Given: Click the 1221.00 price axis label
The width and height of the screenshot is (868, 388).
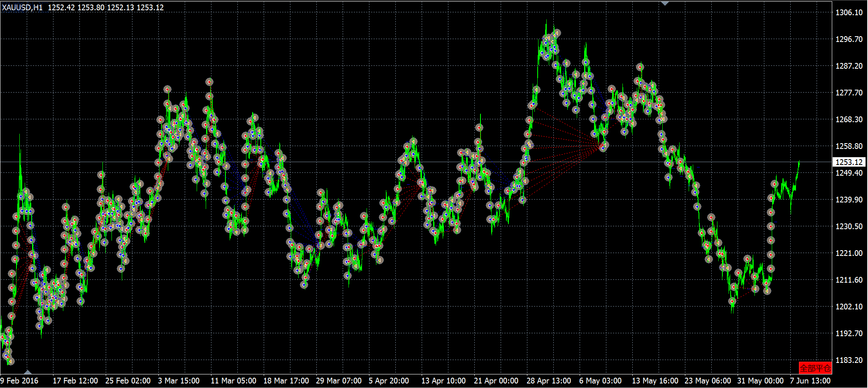Looking at the screenshot, I should click(849, 253).
